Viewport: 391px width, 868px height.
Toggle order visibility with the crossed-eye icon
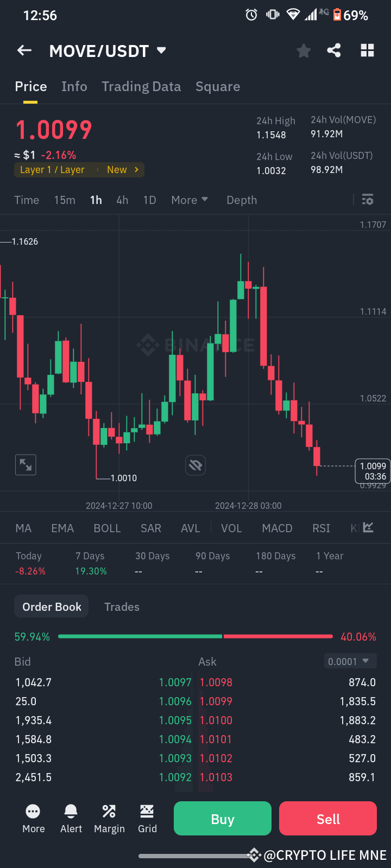pyautogui.click(x=195, y=465)
